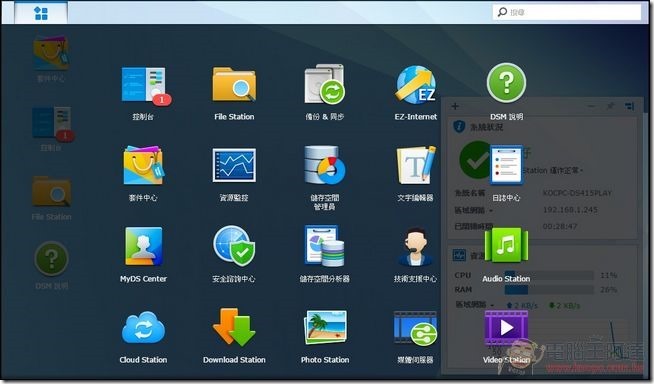The width and height of the screenshot is (654, 384).
Task: Click dimmed File Station desktop shortcut
Action: (x=51, y=198)
